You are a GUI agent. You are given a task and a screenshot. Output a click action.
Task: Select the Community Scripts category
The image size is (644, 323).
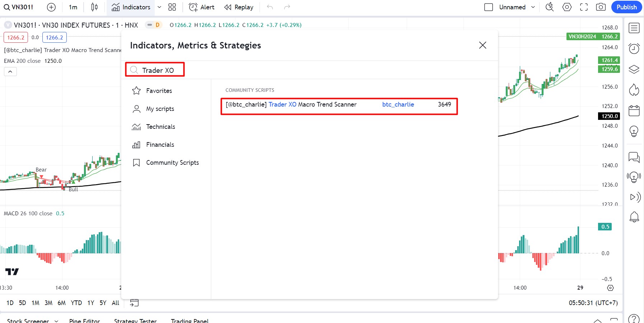click(172, 163)
